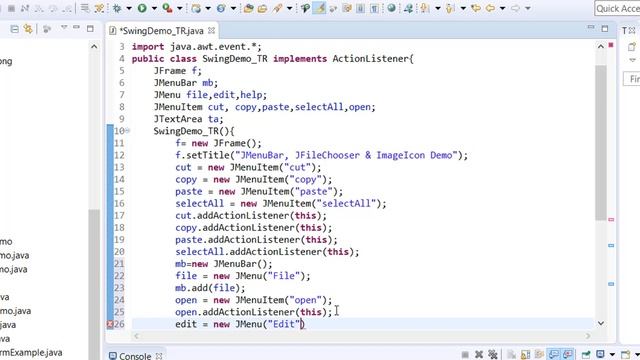Screen dimensions: 640x360
Task: Click the Open Task folder icon
Action: [262, 8]
